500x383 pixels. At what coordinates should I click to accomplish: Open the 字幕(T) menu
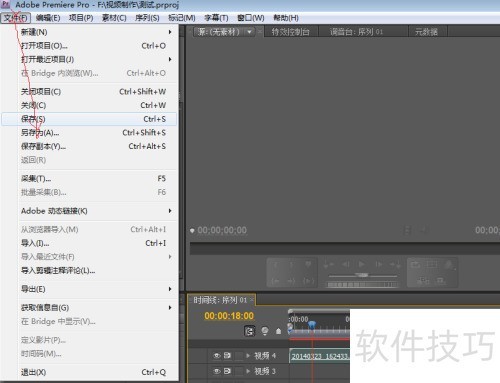[x=216, y=18]
